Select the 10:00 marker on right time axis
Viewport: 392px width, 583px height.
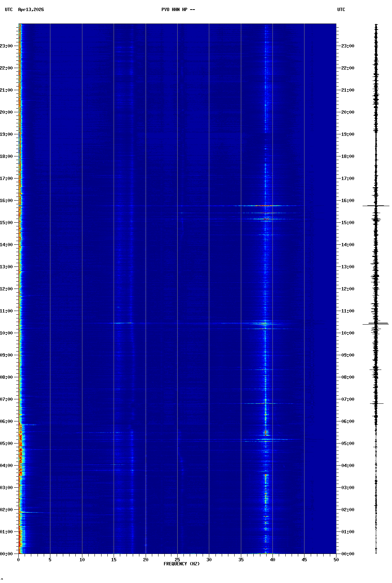point(348,333)
